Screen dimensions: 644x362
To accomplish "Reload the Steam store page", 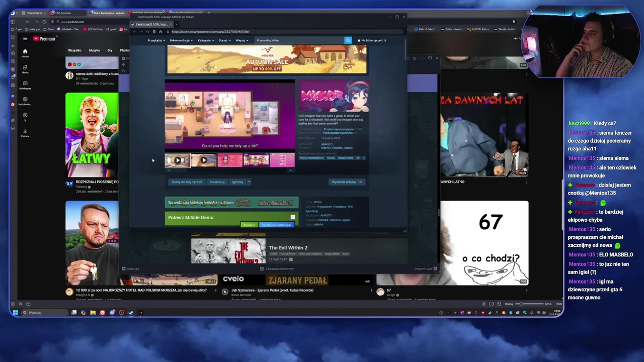I will 147,32.
